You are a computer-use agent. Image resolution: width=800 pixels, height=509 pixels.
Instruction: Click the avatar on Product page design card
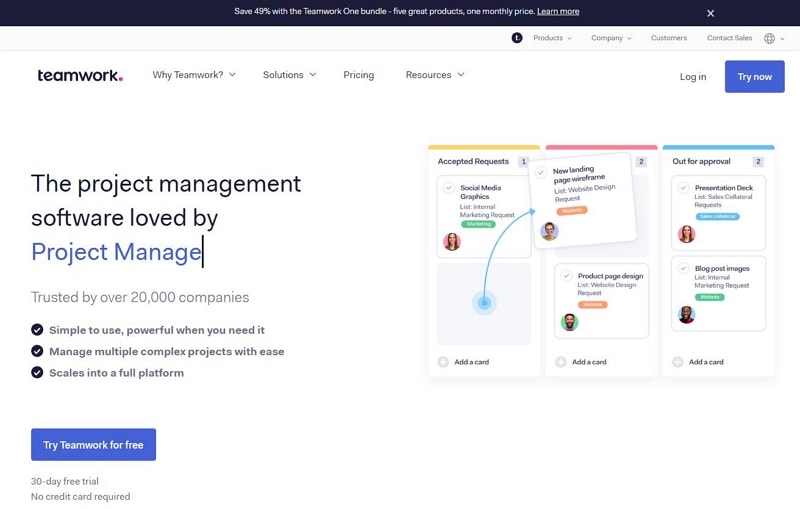point(569,322)
